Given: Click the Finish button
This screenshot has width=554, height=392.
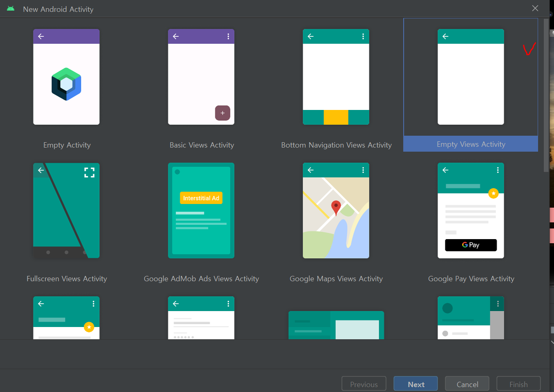Looking at the screenshot, I should (518, 384).
